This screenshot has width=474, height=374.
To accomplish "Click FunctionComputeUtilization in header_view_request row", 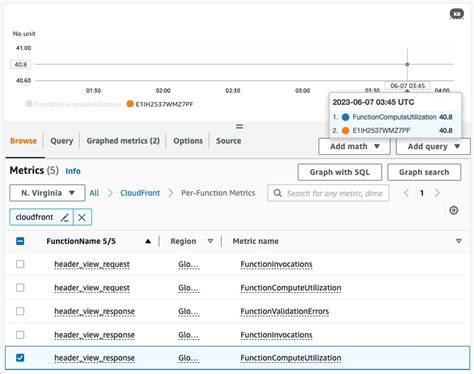I will [291, 288].
